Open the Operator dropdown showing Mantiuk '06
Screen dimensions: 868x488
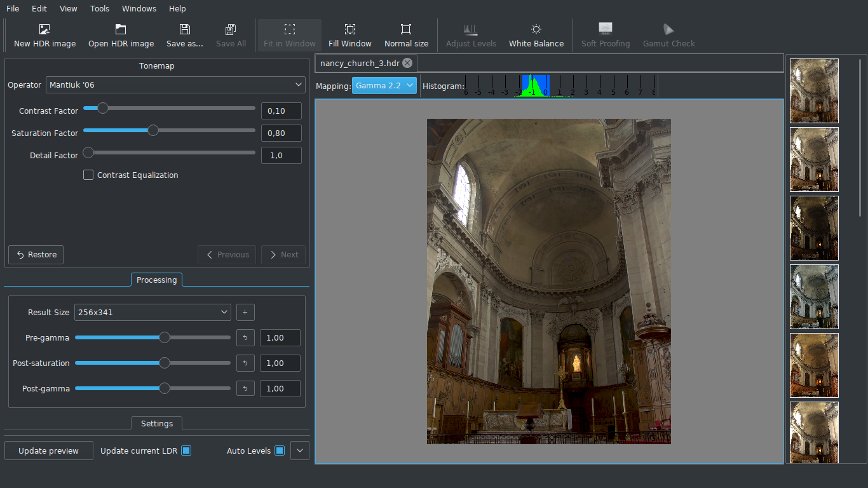(175, 85)
